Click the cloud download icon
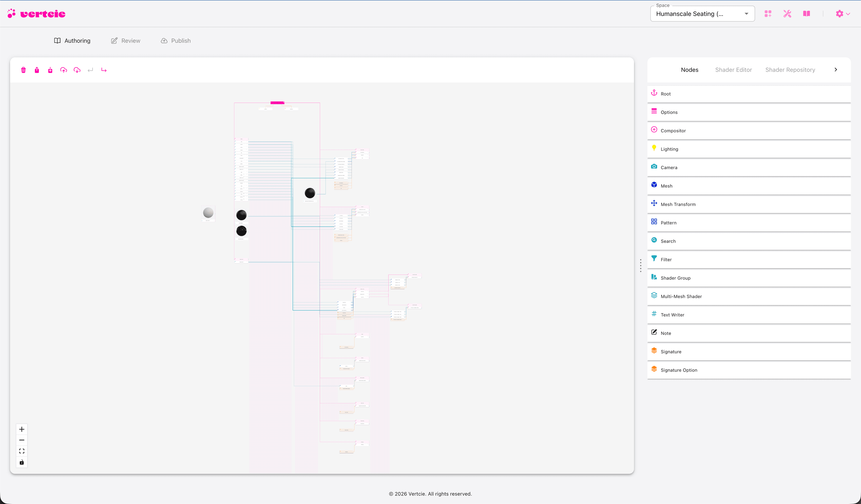The width and height of the screenshot is (861, 504). 77,70
